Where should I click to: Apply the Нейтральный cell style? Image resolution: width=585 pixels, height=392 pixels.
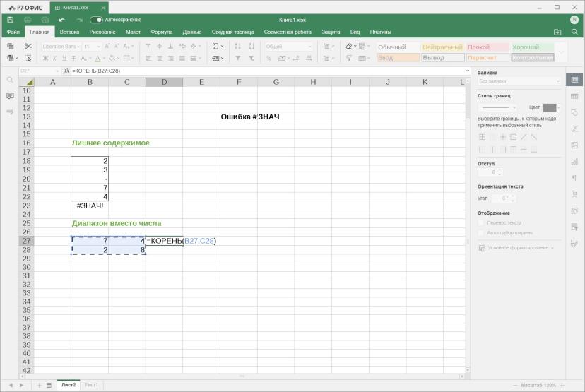[x=442, y=47]
